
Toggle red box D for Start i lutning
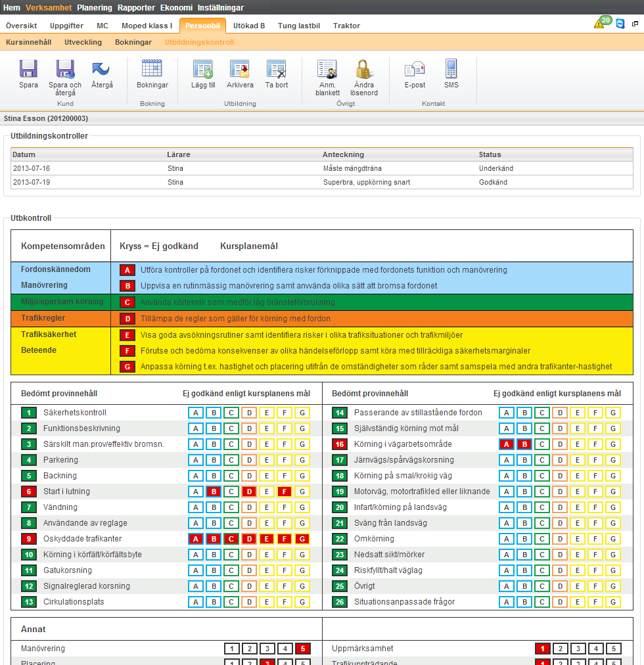(249, 492)
